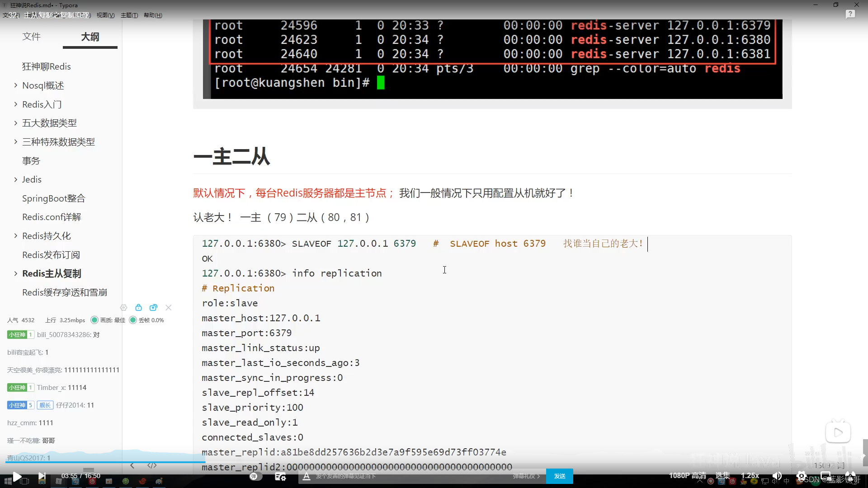Click chat message from hzz_cmm
Viewport: 868px width, 488px height.
pos(30,423)
